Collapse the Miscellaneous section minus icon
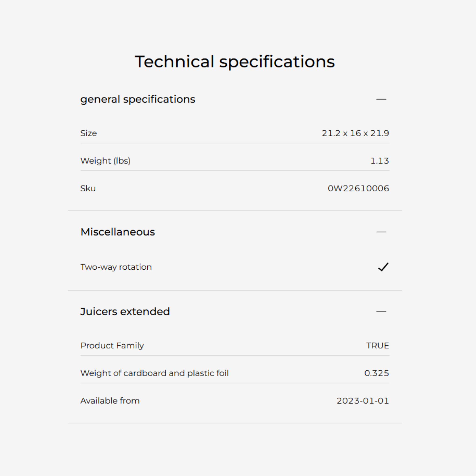This screenshot has height=476, width=476. (381, 232)
